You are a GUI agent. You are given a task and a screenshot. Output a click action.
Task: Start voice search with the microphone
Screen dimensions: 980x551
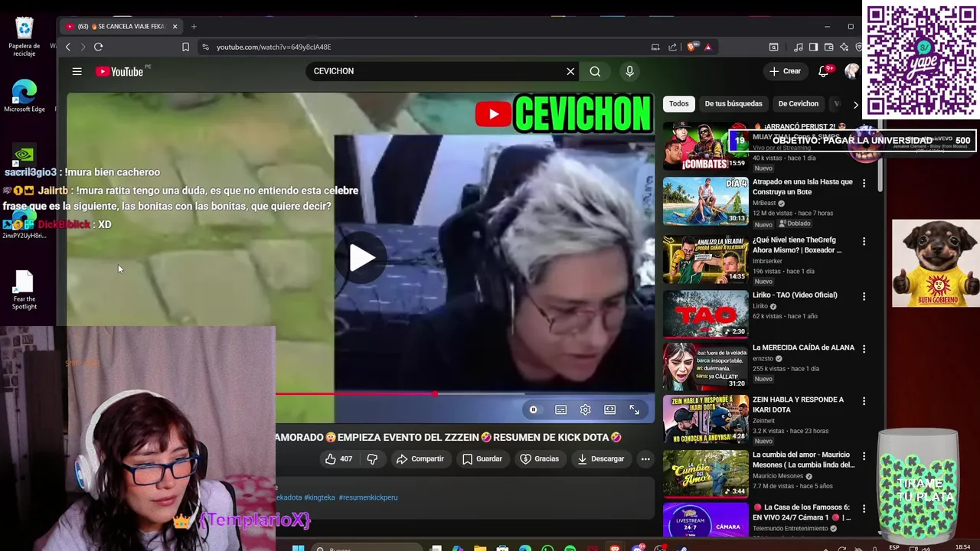tap(629, 71)
